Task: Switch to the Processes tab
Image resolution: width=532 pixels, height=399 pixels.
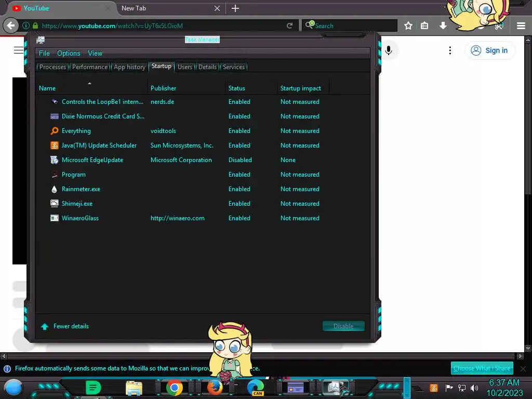Action: click(x=52, y=67)
